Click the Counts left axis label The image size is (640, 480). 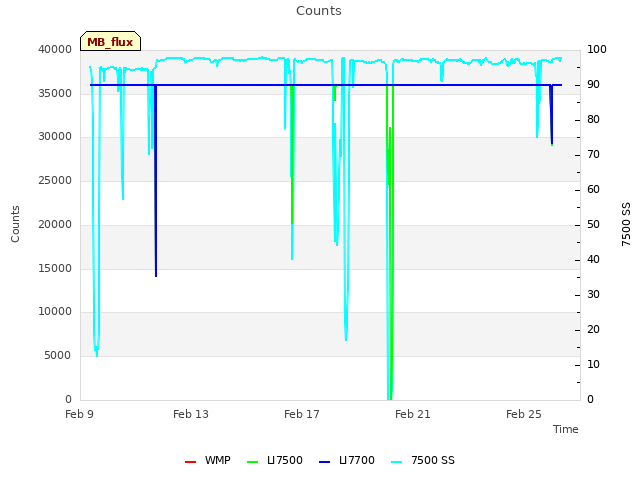[x=15, y=224]
